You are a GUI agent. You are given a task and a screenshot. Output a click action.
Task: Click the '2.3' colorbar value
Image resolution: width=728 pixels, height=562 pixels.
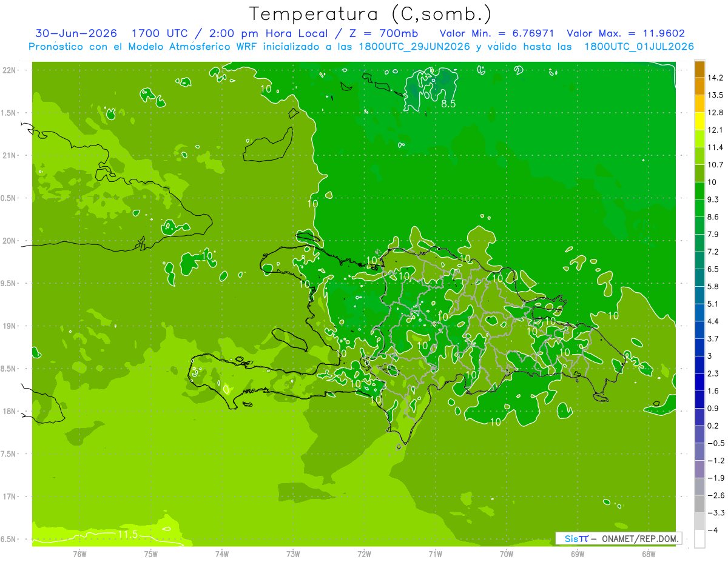click(713, 373)
